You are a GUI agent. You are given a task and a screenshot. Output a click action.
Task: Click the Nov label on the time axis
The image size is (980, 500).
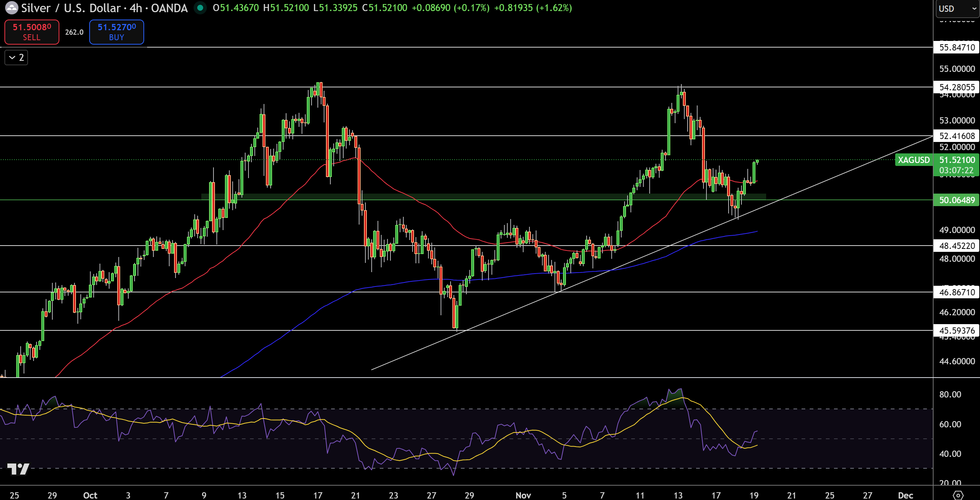[523, 495]
